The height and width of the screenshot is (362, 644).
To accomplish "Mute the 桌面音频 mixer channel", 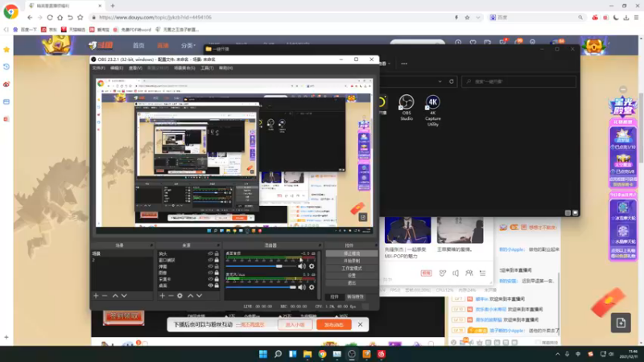I will [x=302, y=266].
